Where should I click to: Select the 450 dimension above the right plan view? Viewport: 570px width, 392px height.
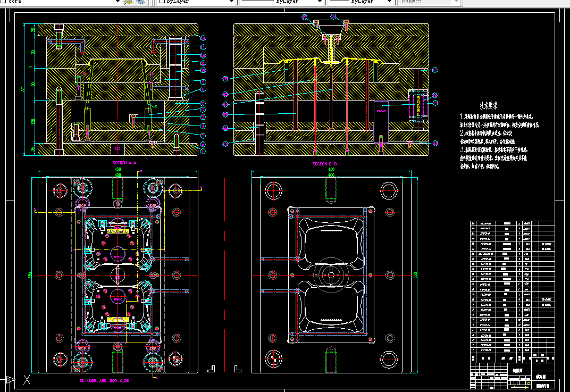[331, 169]
